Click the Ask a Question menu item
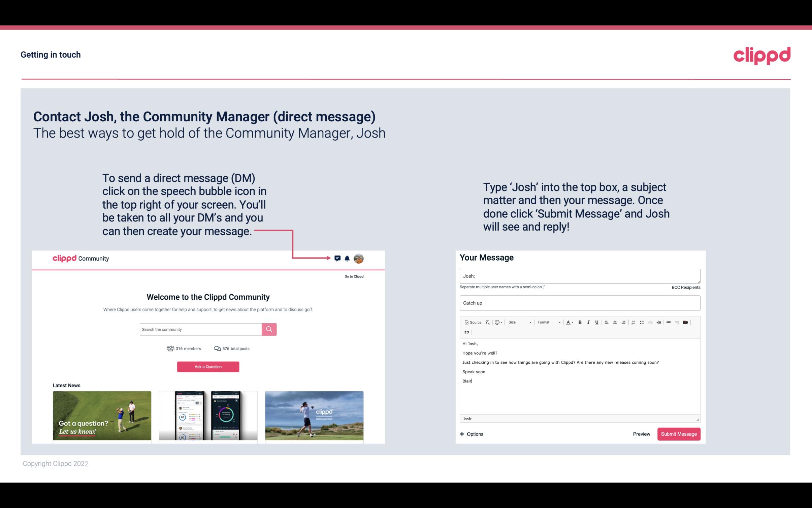The image size is (812, 508). click(x=208, y=366)
